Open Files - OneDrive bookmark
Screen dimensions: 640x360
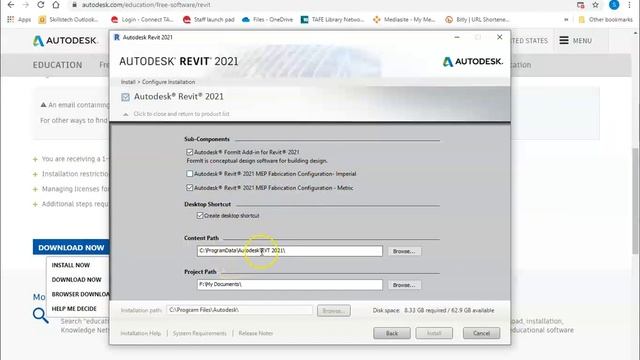click(267, 20)
